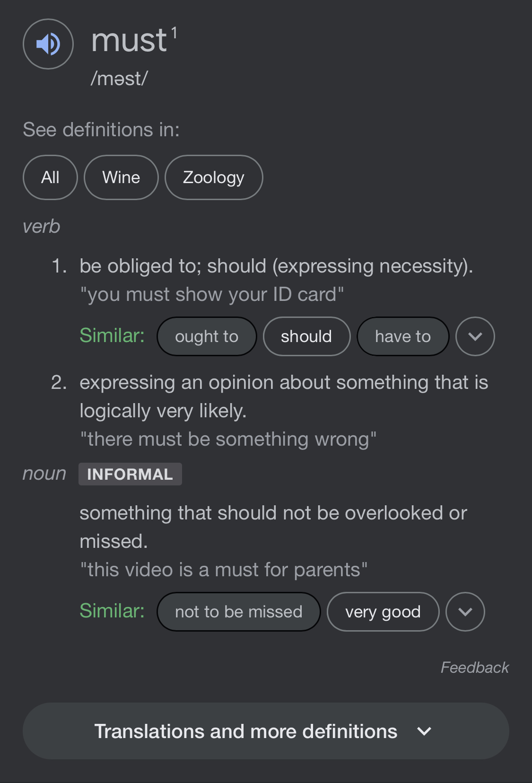Click the phonetic transcription /məst/
532x783 pixels.
(119, 79)
